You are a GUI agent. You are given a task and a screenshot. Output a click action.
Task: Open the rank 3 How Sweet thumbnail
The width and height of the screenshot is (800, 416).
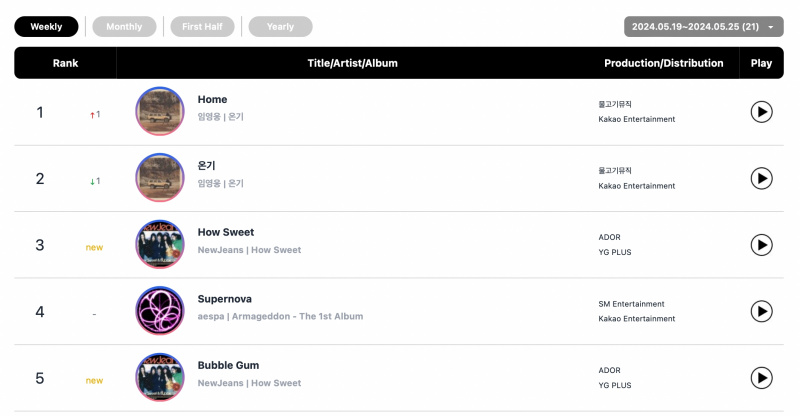(x=160, y=244)
